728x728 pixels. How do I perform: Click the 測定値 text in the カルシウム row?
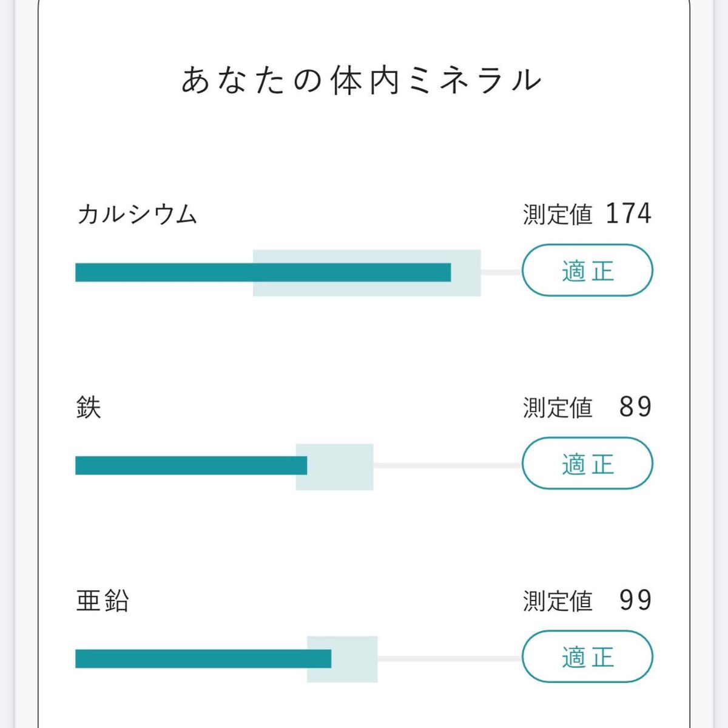(x=557, y=215)
